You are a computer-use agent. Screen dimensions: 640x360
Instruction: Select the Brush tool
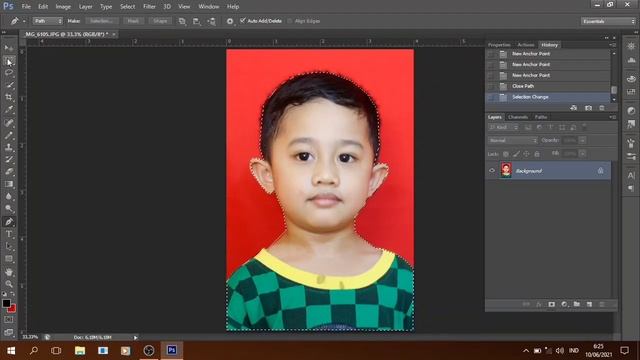9,135
